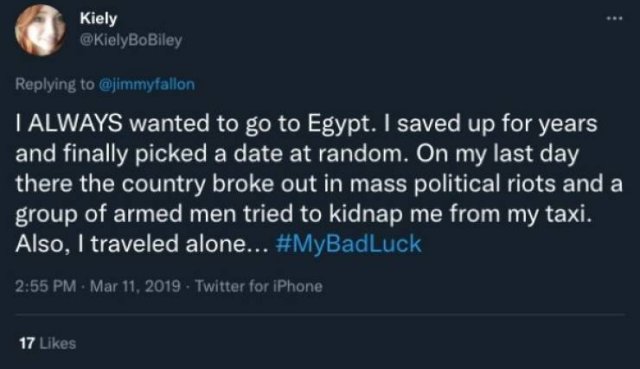The width and height of the screenshot is (640, 369).
Task: Click the divider line above Likes
Action: click(320, 315)
